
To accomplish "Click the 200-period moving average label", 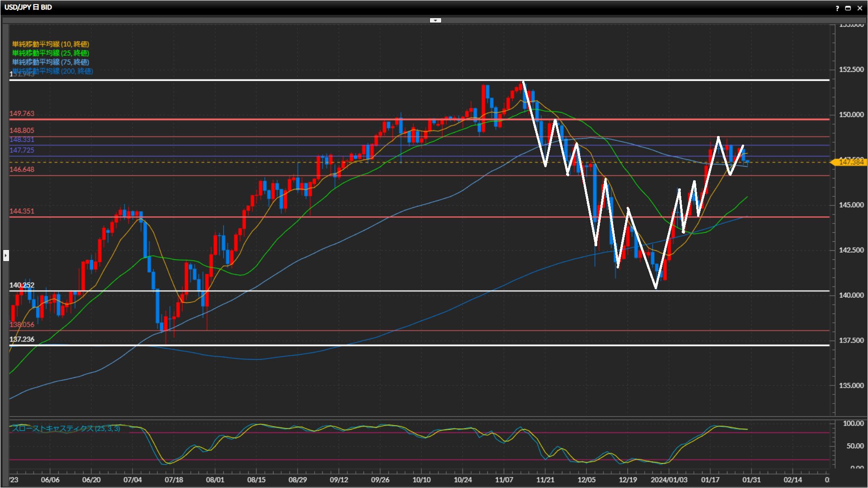I will point(52,71).
